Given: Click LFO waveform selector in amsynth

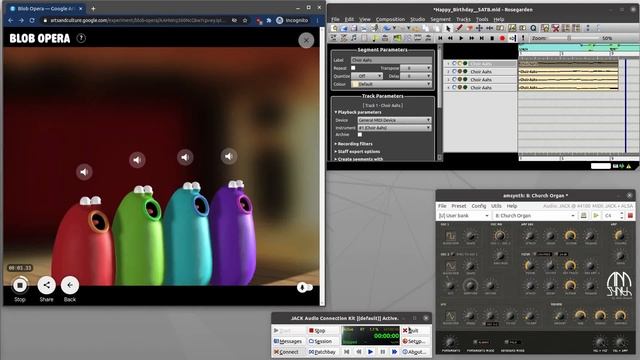Looking at the screenshot, I should coord(450,316).
